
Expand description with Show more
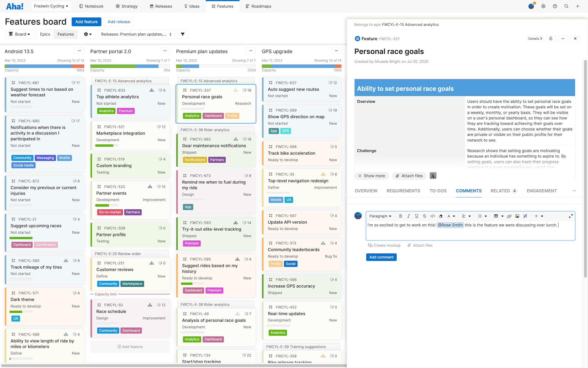tap(372, 176)
